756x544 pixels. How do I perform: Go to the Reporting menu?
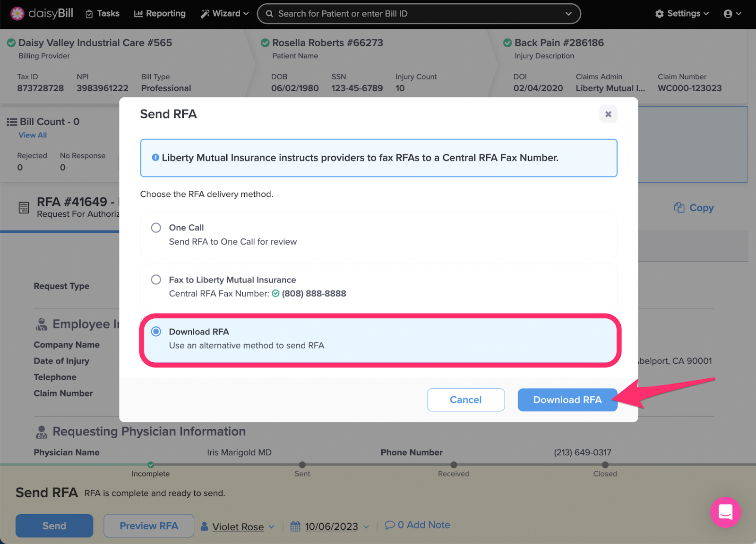click(160, 14)
